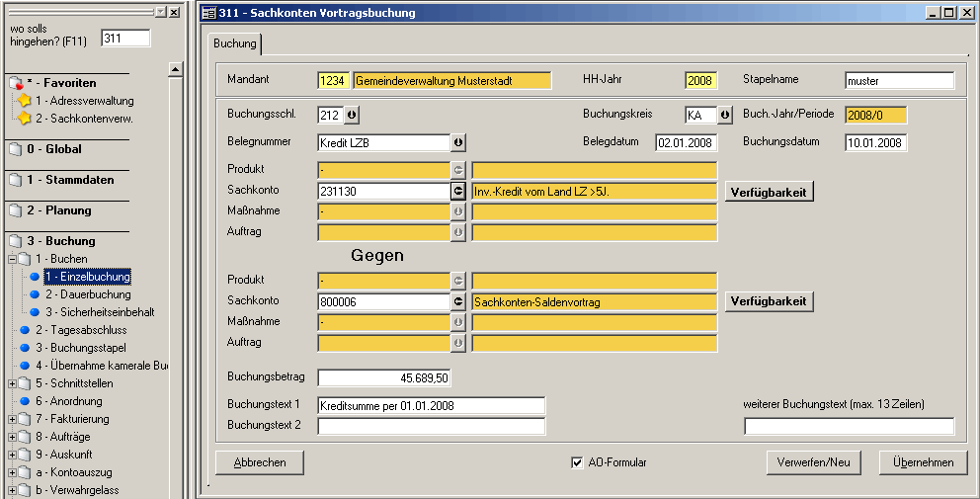This screenshot has height=499, width=980.
Task: Click lookup icon beside Sachkonto 231130
Action: coord(457,191)
